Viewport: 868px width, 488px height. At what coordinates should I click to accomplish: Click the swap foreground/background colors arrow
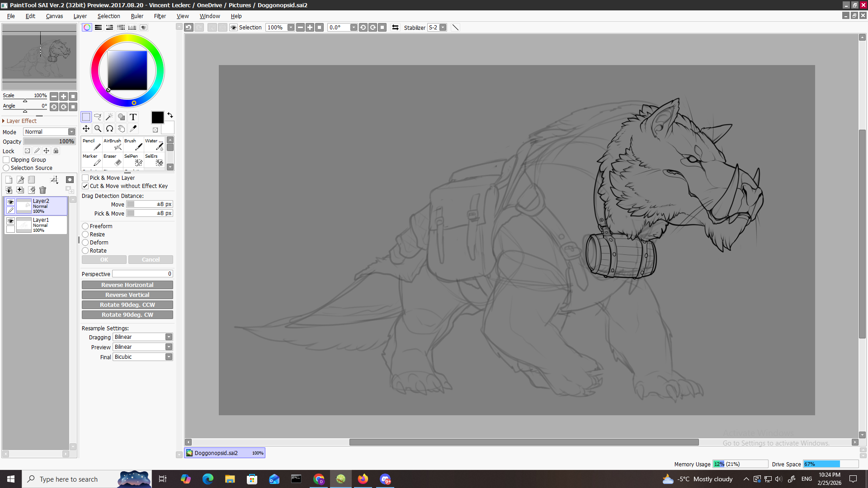point(170,115)
